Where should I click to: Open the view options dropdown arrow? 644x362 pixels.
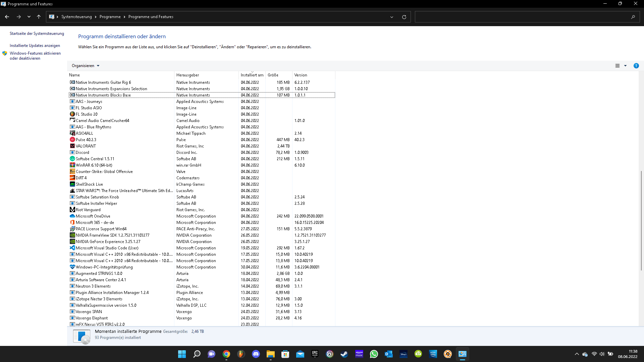(x=625, y=66)
